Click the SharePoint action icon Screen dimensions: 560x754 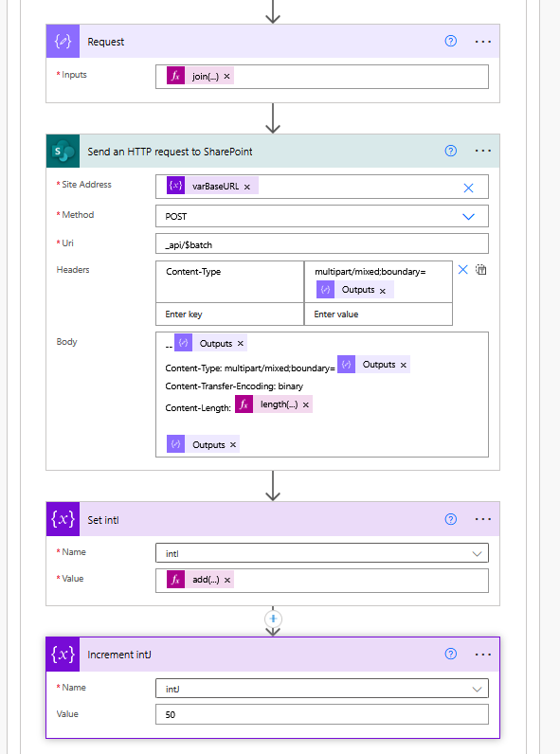pyautogui.click(x=63, y=151)
